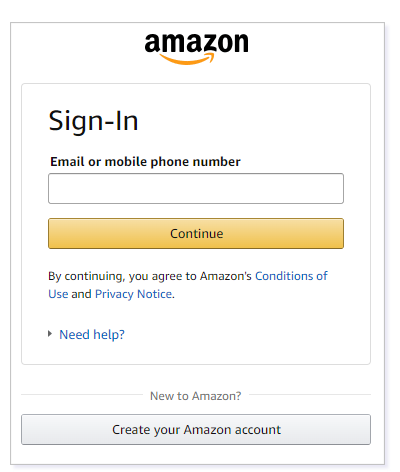Click the yellow Continue button
400x472 pixels.
196,233
